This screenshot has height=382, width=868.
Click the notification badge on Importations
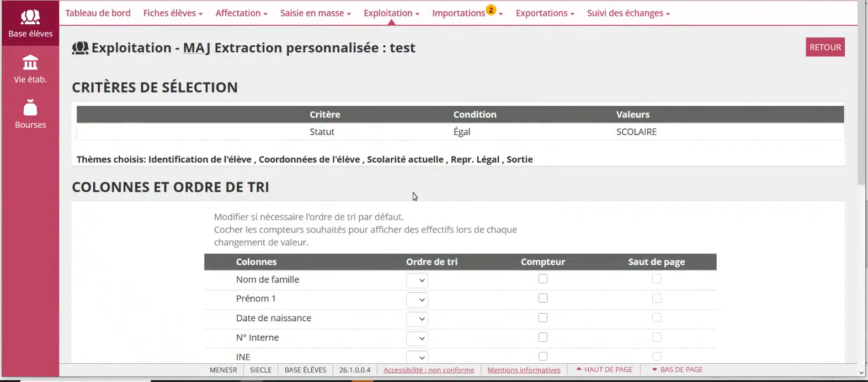(491, 10)
